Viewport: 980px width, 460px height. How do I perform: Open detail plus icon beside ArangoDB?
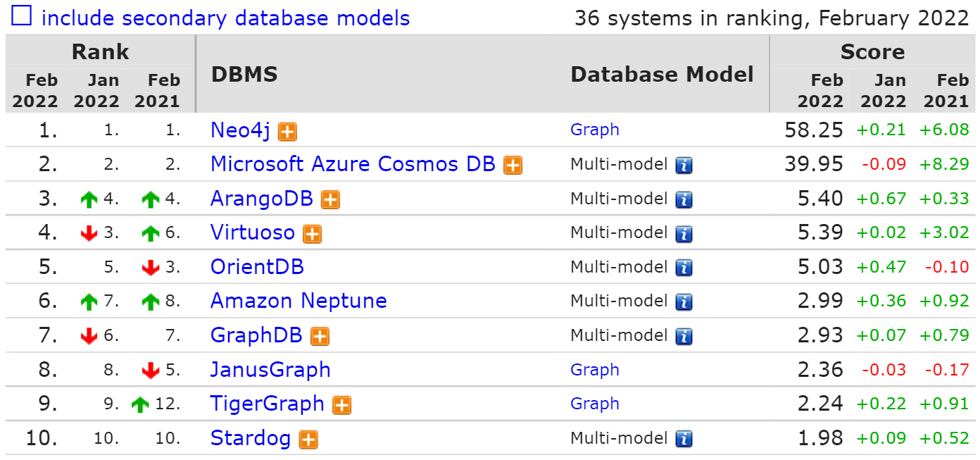pos(330,200)
